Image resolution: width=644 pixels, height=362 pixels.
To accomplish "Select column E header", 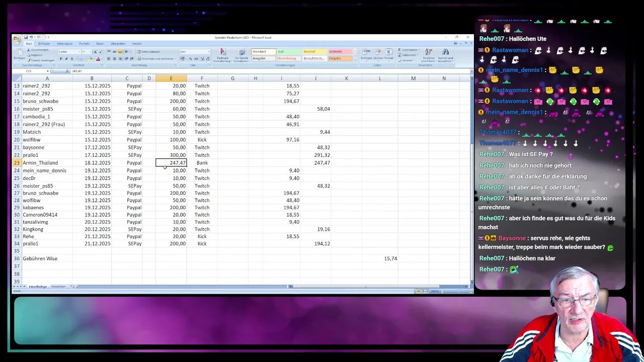I will pos(171,78).
